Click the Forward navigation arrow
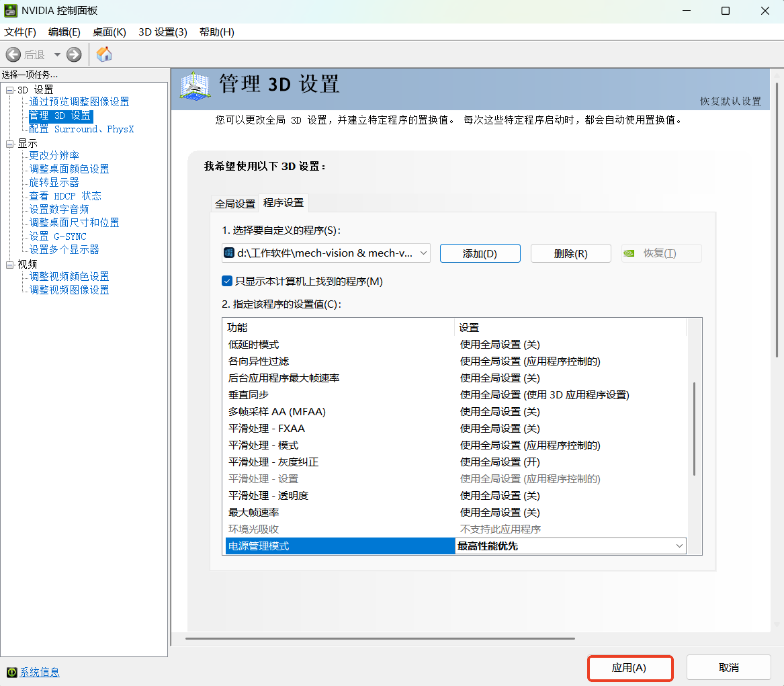 [73, 54]
